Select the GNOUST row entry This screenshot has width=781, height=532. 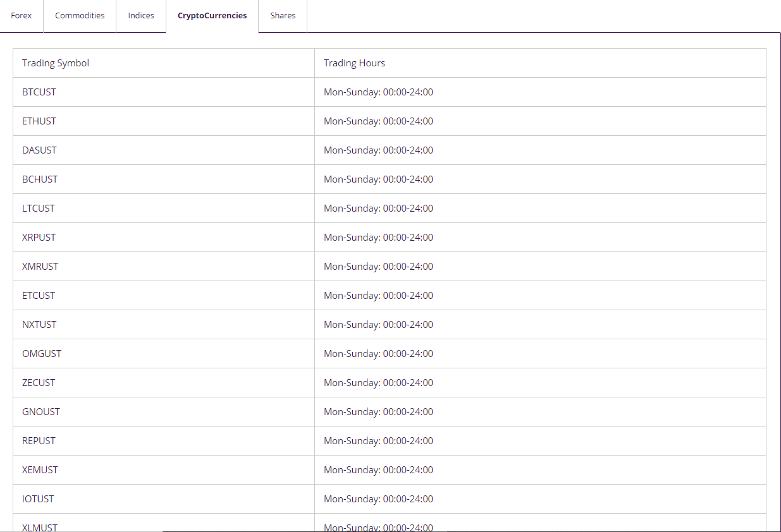[x=40, y=411]
